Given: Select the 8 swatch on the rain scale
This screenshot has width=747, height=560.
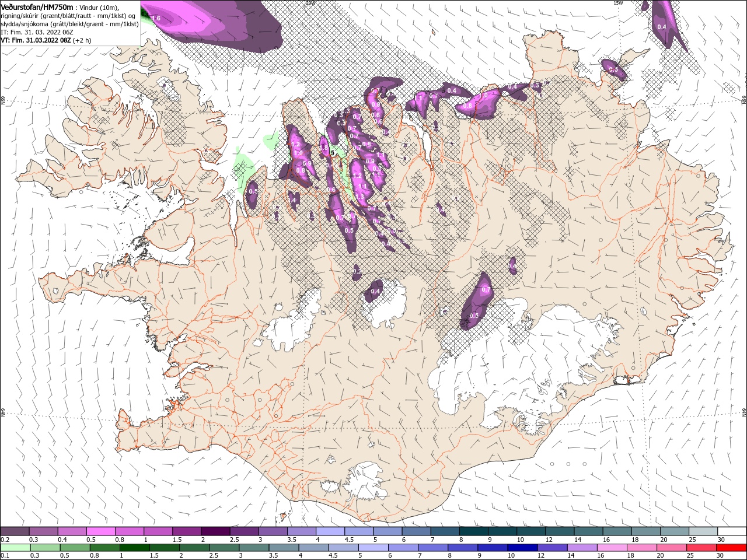Looking at the screenshot, I should (x=463, y=548).
